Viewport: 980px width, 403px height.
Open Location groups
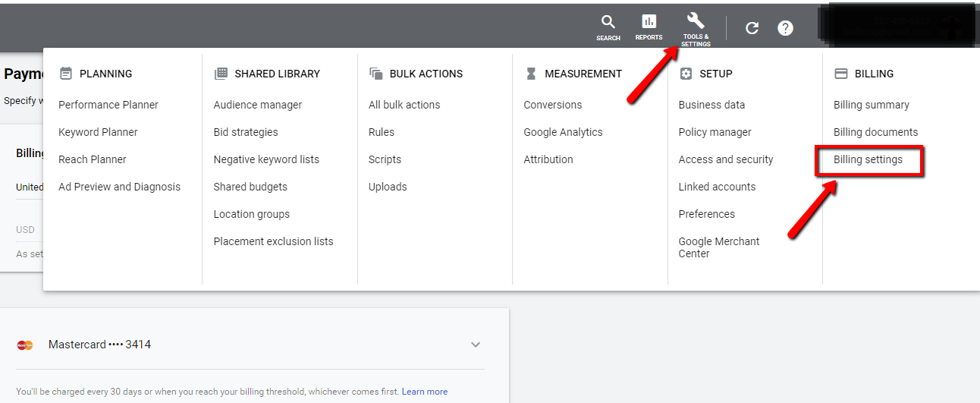(252, 214)
